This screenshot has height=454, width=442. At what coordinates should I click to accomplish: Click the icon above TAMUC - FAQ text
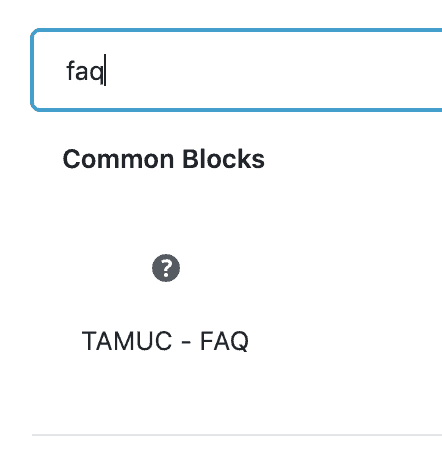click(166, 268)
